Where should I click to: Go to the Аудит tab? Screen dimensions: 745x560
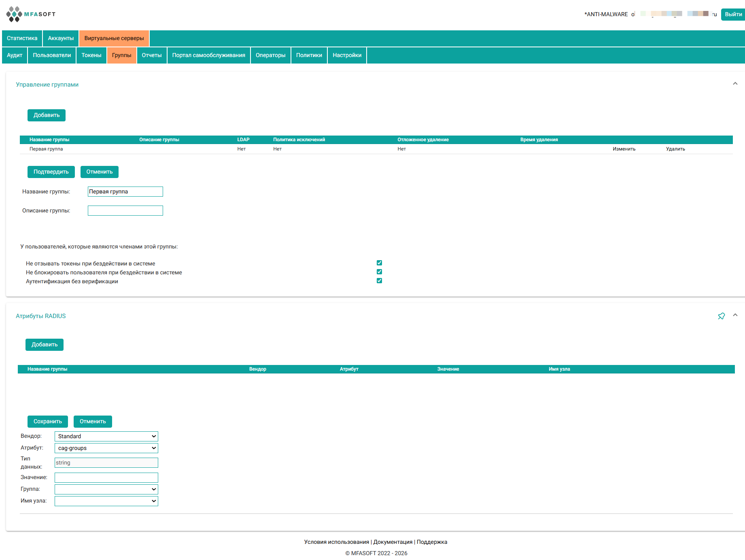[x=15, y=55]
